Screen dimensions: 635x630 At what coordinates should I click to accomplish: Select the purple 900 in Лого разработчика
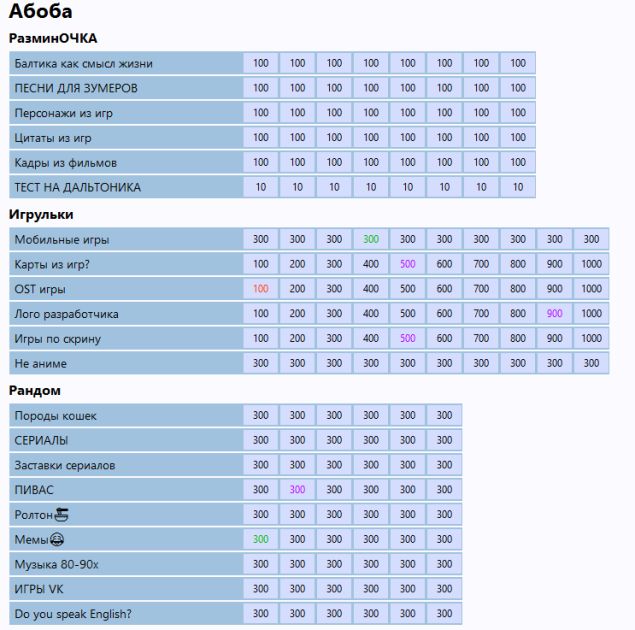pyautogui.click(x=555, y=314)
